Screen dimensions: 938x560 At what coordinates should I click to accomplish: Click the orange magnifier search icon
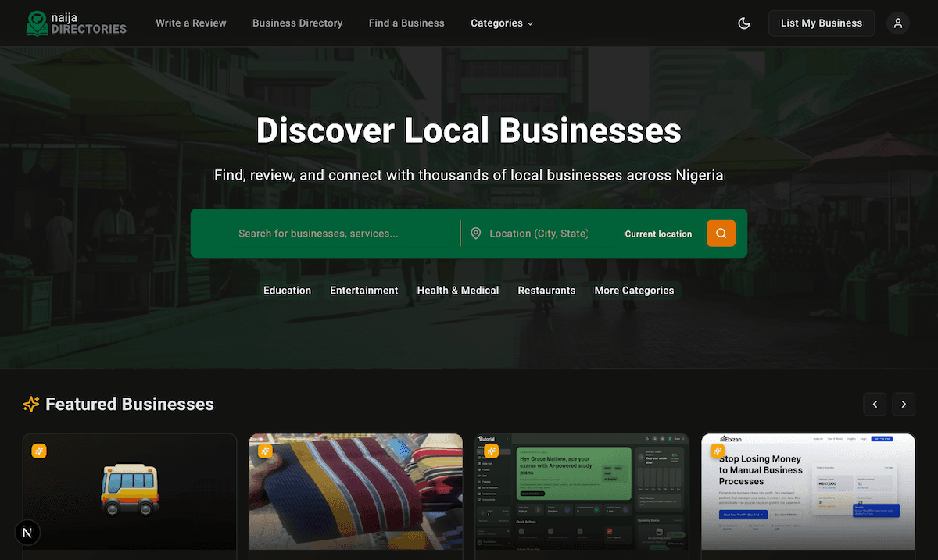pos(720,233)
